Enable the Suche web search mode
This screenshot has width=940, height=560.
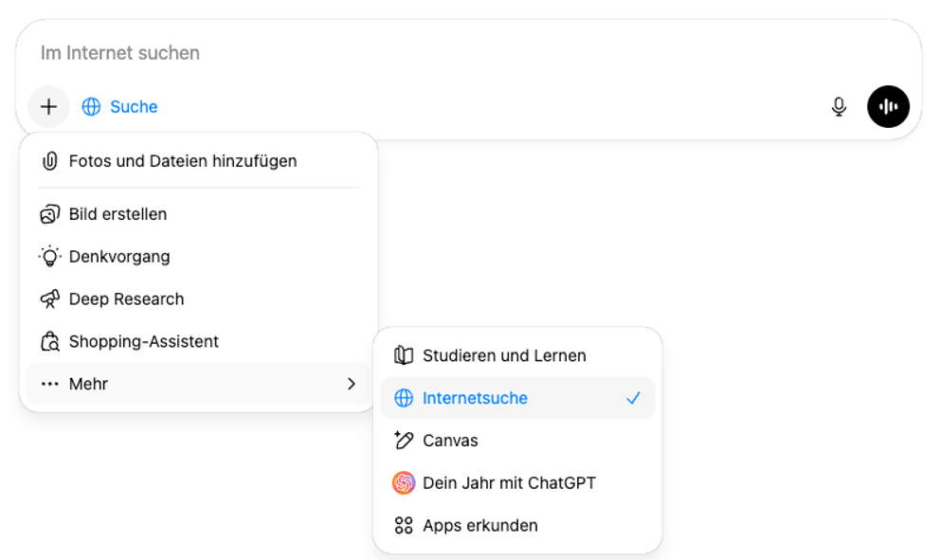(119, 106)
